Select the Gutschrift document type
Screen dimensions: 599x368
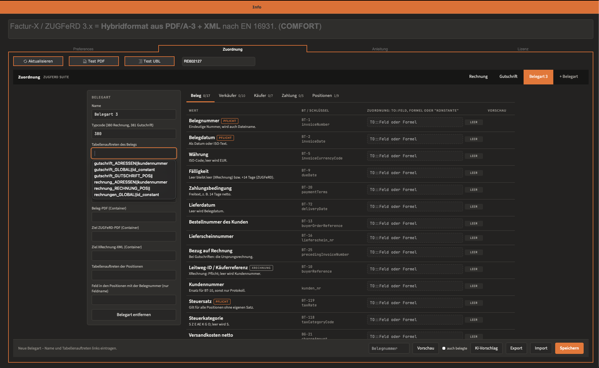pyautogui.click(x=508, y=77)
